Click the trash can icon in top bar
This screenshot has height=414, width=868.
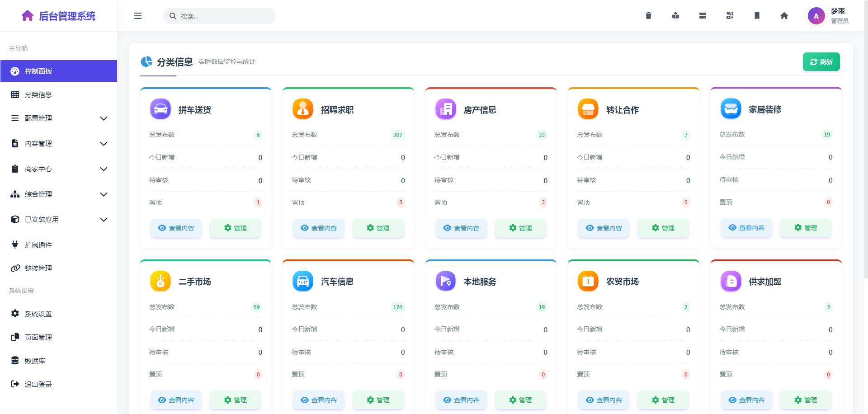click(x=648, y=16)
